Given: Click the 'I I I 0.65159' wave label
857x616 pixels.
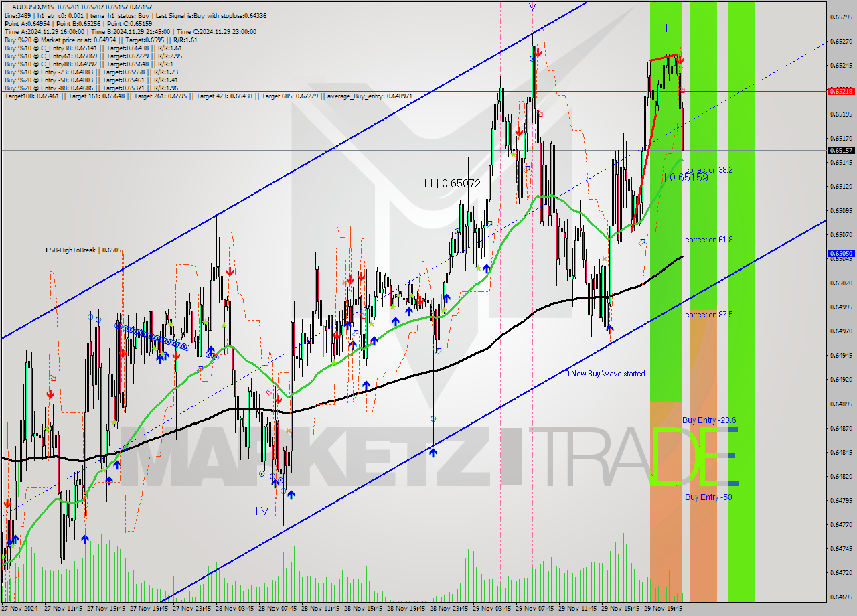Looking at the screenshot, I should pyautogui.click(x=680, y=178).
